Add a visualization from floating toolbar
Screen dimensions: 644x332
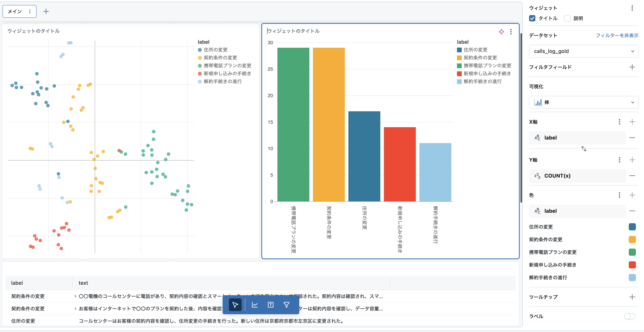coord(255,305)
